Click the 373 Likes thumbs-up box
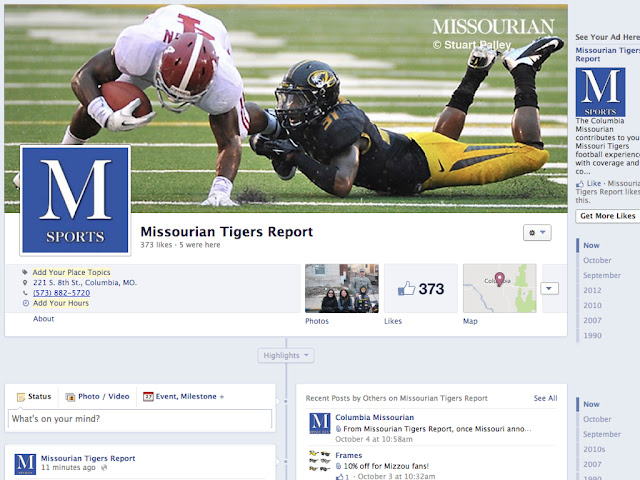 tap(421, 289)
